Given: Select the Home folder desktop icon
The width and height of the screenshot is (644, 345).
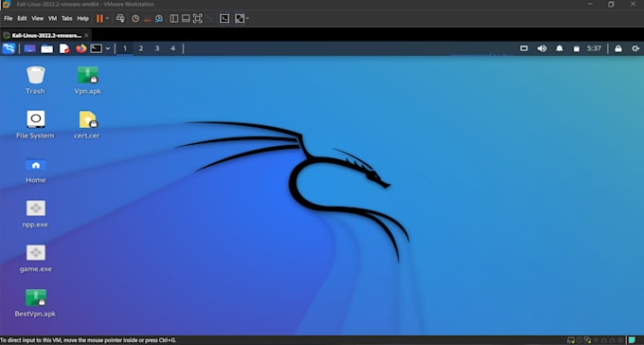Looking at the screenshot, I should click(x=36, y=170).
